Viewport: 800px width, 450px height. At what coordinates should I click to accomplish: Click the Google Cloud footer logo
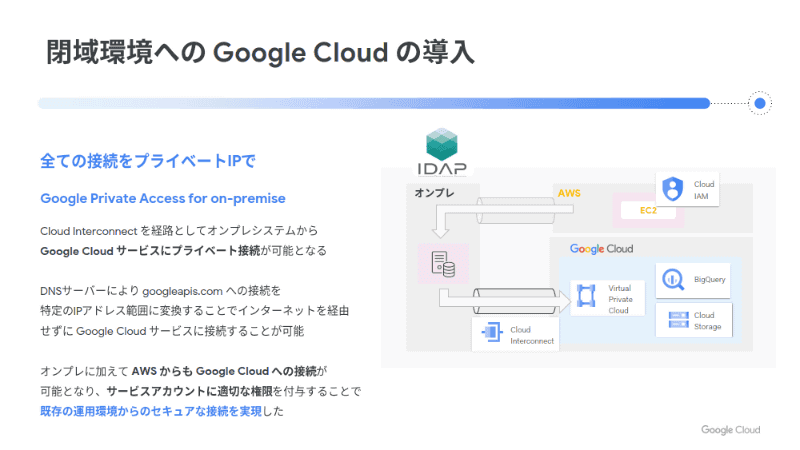(x=730, y=430)
